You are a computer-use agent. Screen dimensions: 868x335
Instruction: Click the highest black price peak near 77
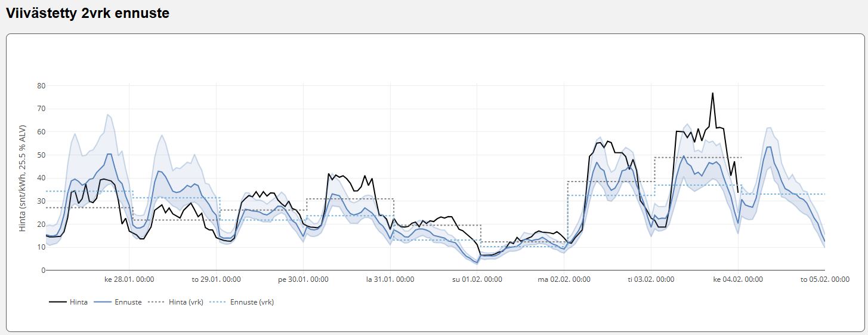(712, 93)
